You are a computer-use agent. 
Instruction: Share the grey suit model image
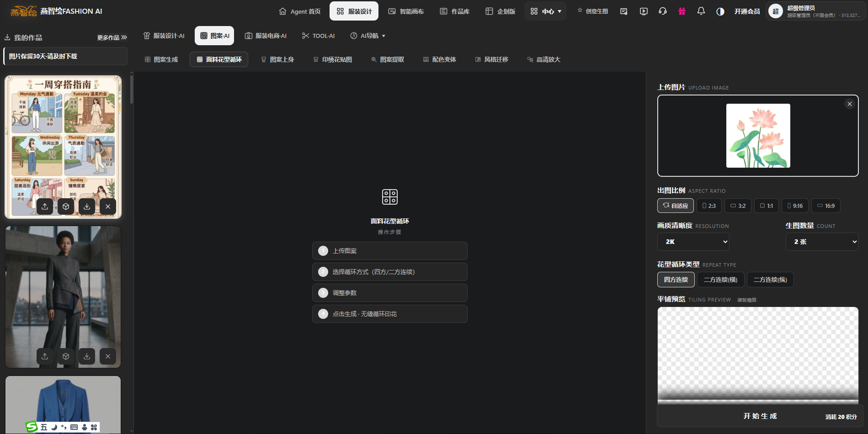[45, 356]
